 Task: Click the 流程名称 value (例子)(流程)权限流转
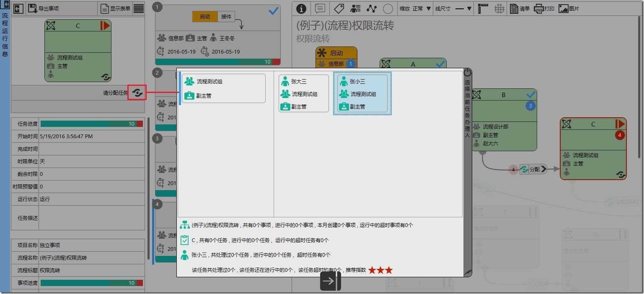(x=64, y=258)
